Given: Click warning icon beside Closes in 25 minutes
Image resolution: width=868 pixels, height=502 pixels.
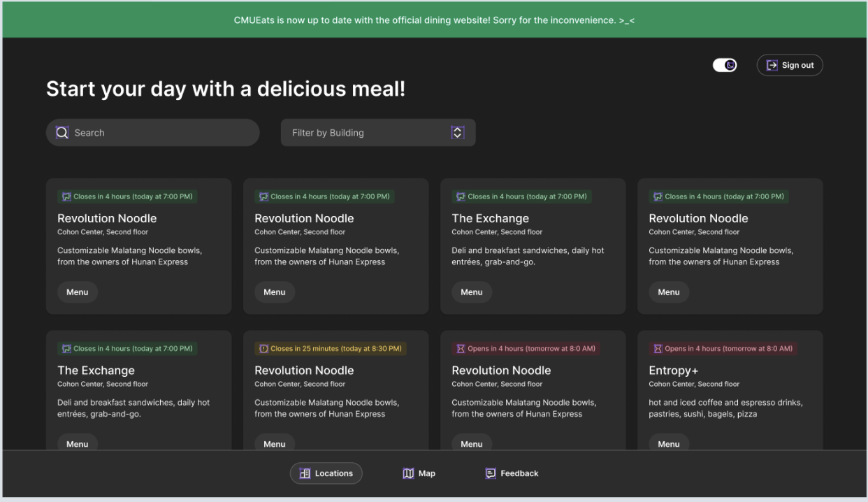Looking at the screenshot, I should point(263,348).
